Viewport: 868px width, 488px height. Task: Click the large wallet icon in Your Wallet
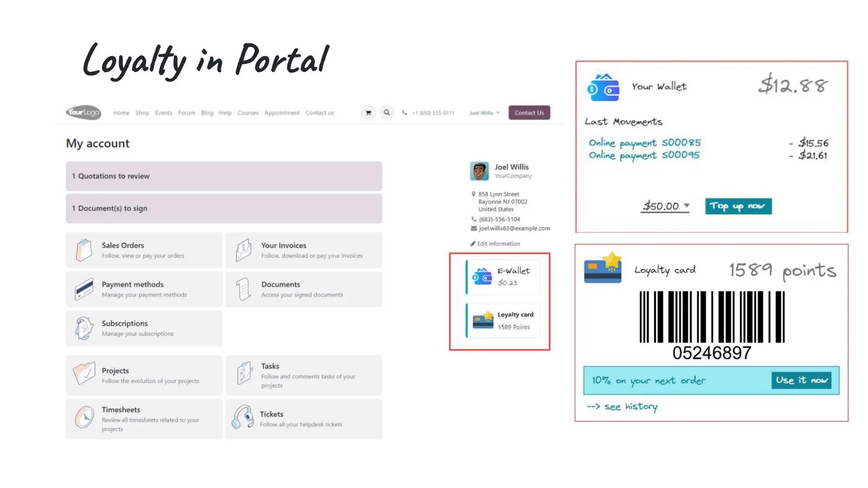[603, 87]
